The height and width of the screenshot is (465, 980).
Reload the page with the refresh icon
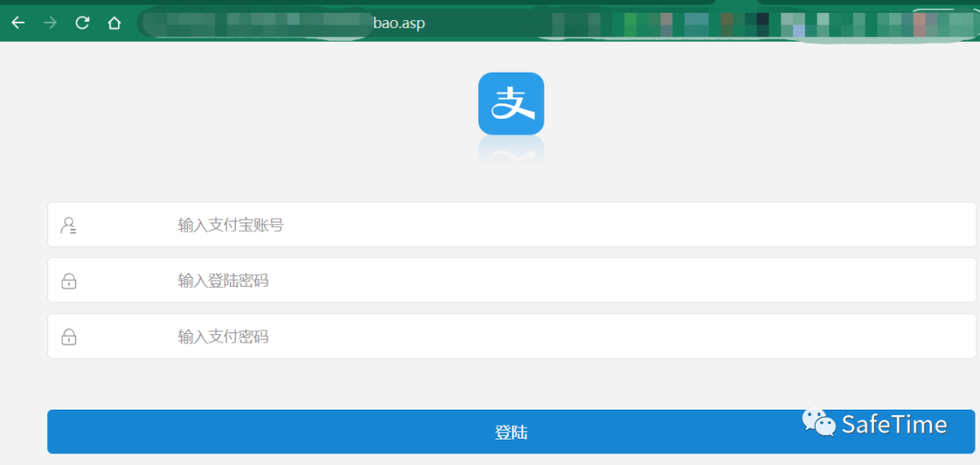[82, 23]
